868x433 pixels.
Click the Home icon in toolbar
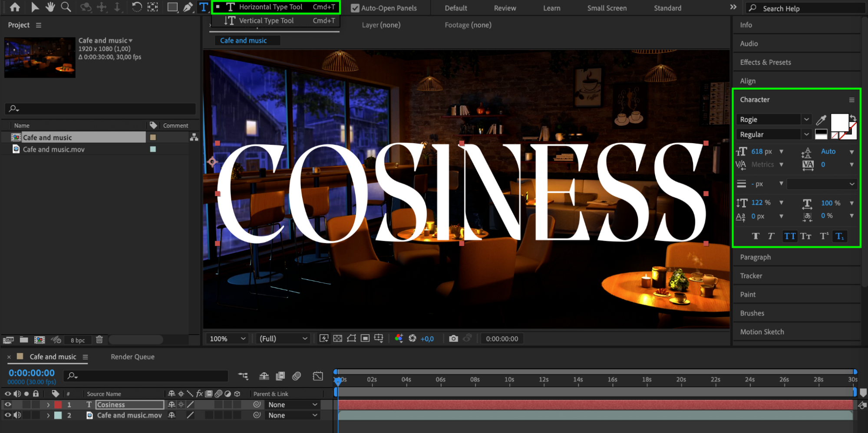(15, 7)
